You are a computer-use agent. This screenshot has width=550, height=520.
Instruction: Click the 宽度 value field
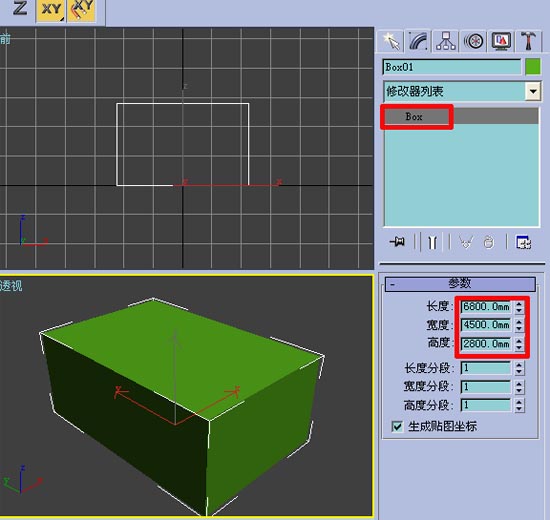coord(486,325)
